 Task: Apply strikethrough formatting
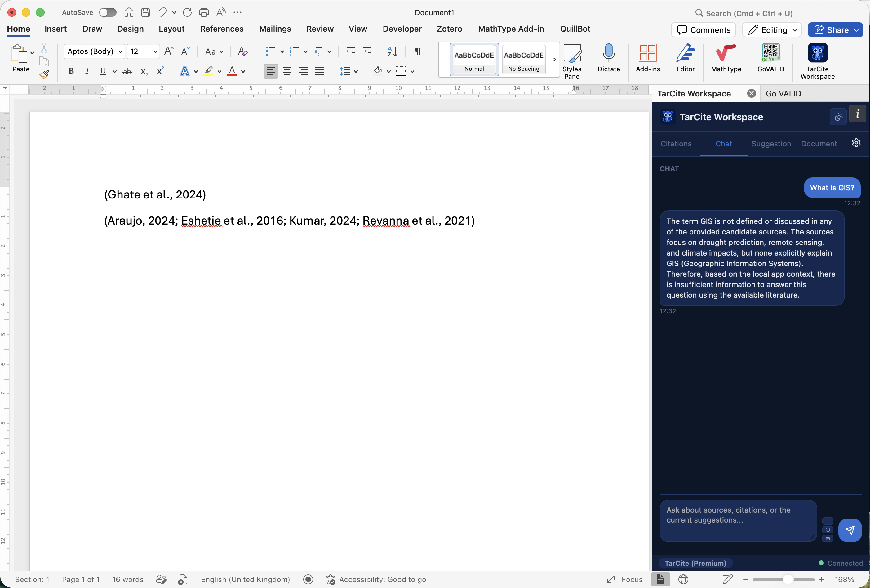point(127,71)
